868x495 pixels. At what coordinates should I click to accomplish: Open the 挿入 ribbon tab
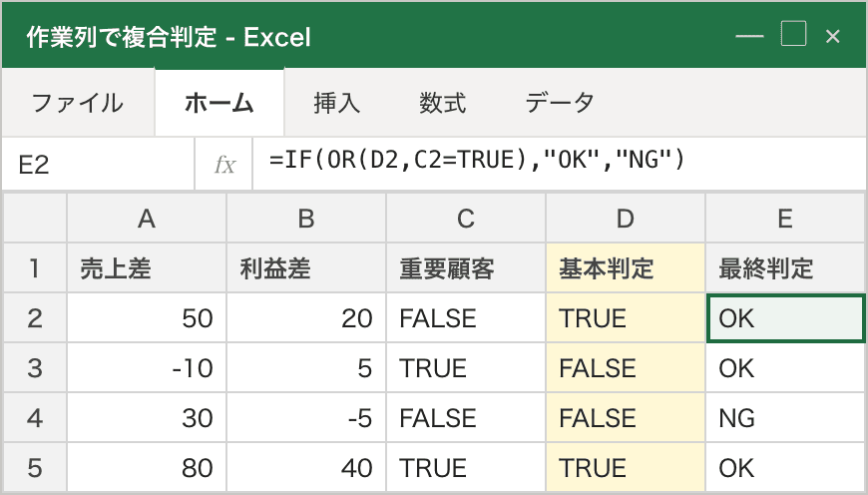pos(336,103)
